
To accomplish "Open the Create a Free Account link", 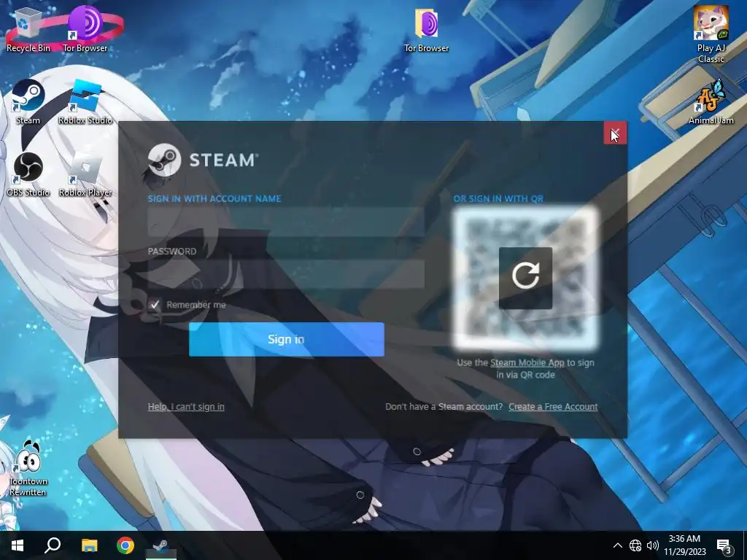I will tap(553, 407).
